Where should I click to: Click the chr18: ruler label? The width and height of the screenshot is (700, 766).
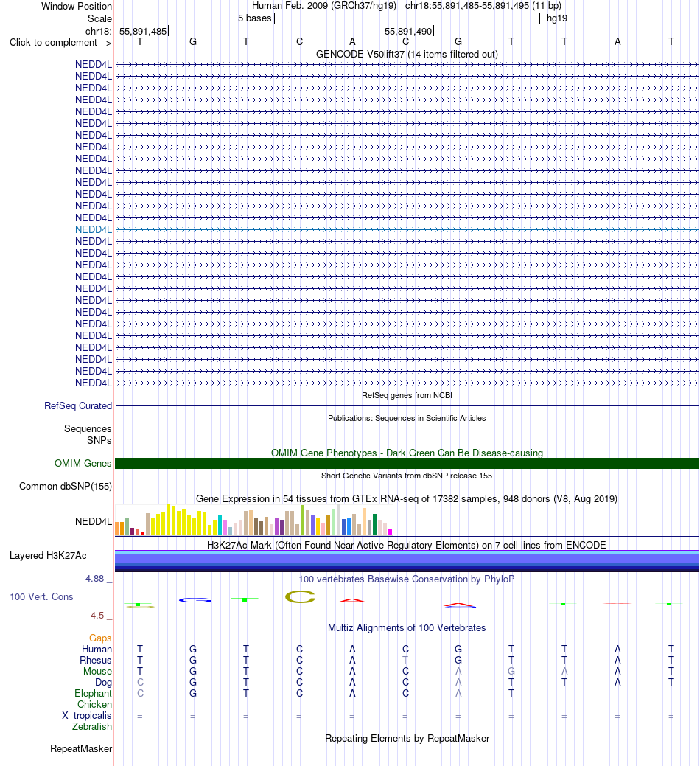pyautogui.click(x=99, y=31)
